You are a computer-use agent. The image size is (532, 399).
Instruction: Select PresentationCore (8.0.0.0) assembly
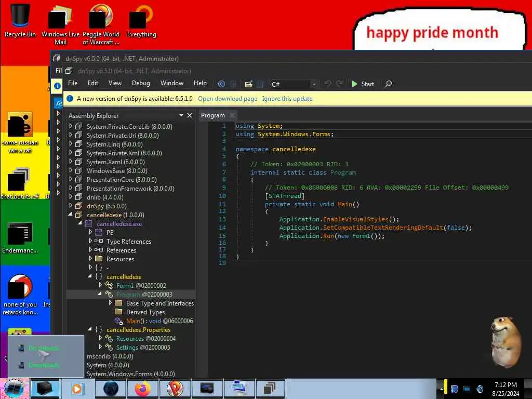click(122, 179)
